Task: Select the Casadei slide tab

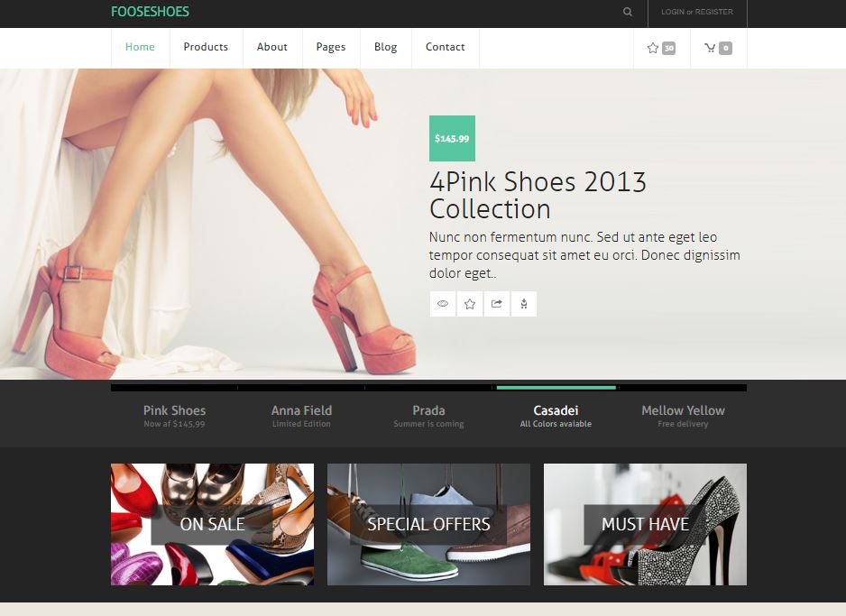Action: [x=556, y=416]
